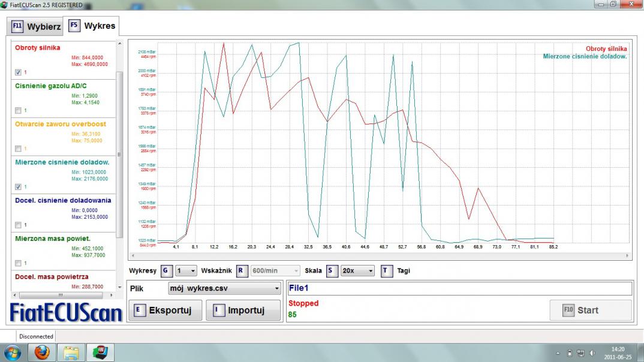The width and height of the screenshot is (644, 362).
Task: Click the F11 key icon beside Wybierz
Action: coord(17,26)
